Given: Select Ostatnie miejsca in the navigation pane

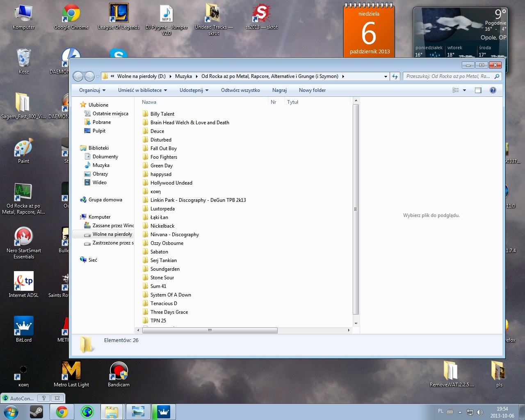Looking at the screenshot, I should click(x=106, y=114).
